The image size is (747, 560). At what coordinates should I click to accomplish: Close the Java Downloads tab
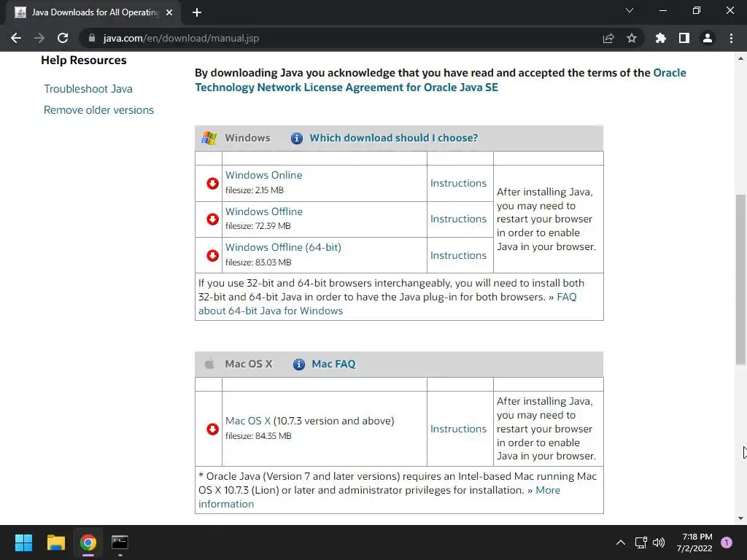click(x=169, y=12)
